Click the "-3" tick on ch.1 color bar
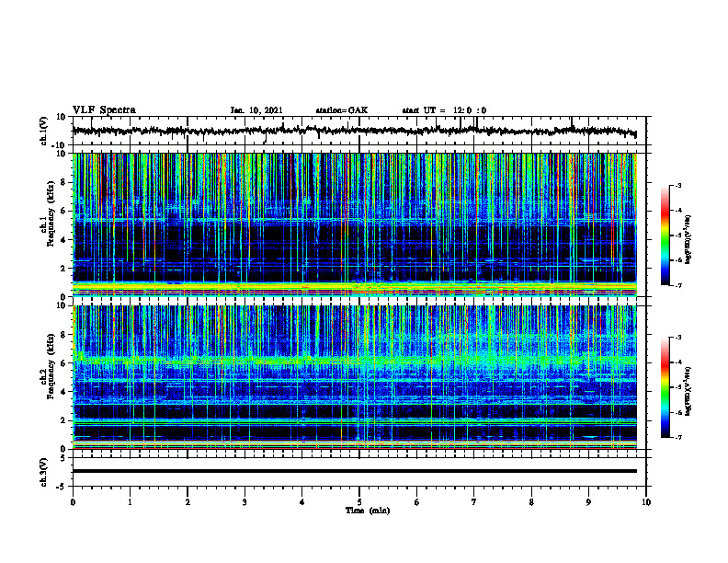The width and height of the screenshot is (728, 563). [678, 185]
